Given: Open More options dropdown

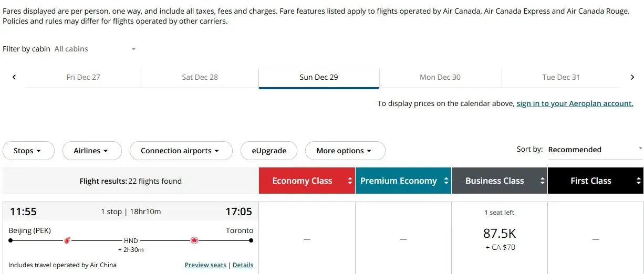Looking at the screenshot, I should [x=345, y=151].
